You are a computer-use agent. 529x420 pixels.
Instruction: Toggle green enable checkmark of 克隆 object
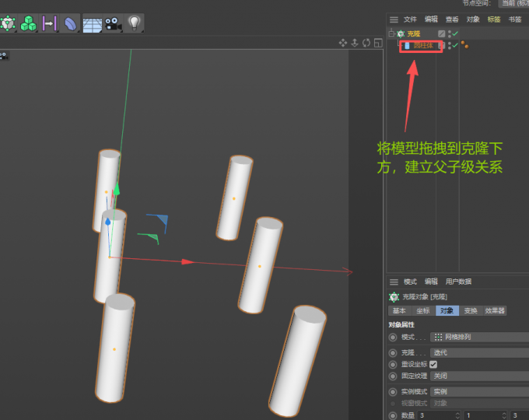[x=455, y=33]
